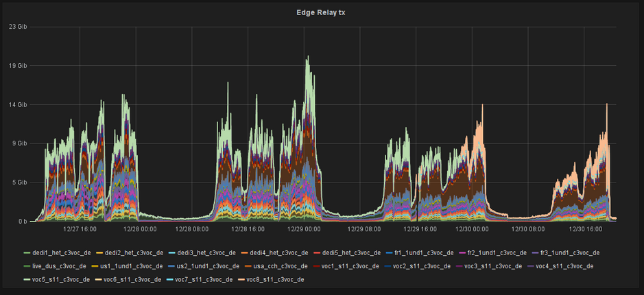Image resolution: width=644 pixels, height=295 pixels.
Task: Click the color line for voc1_s11_c3voc_de
Action: [314, 265]
